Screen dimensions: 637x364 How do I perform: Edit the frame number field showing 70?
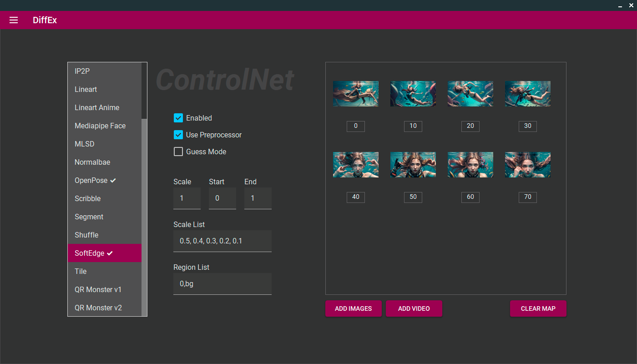tap(528, 197)
